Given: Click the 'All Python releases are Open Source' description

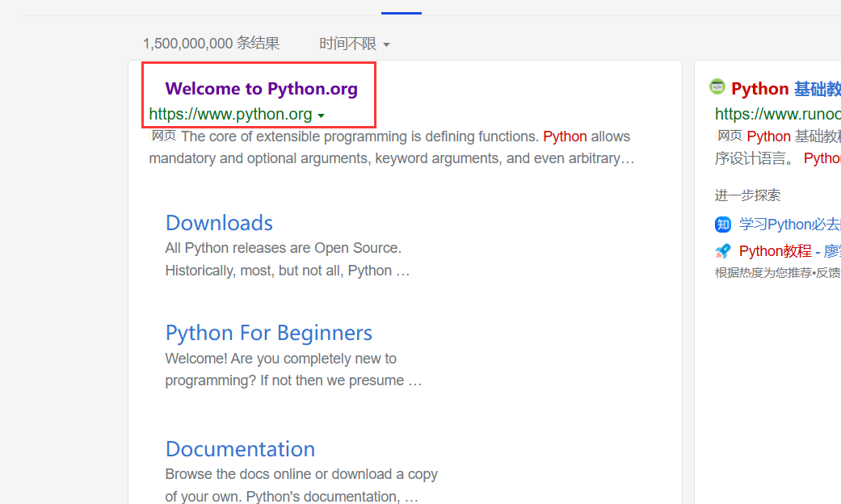Looking at the screenshot, I should 288,259.
